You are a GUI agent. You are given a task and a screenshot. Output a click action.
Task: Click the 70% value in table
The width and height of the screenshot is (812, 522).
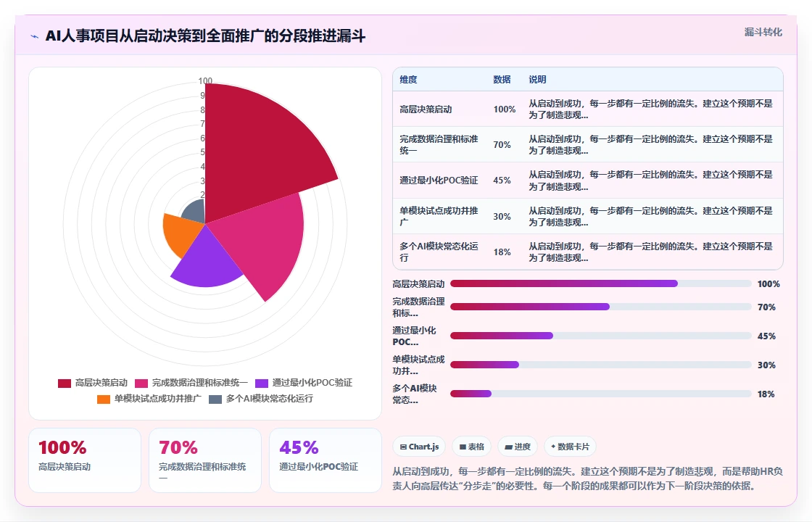click(502, 144)
